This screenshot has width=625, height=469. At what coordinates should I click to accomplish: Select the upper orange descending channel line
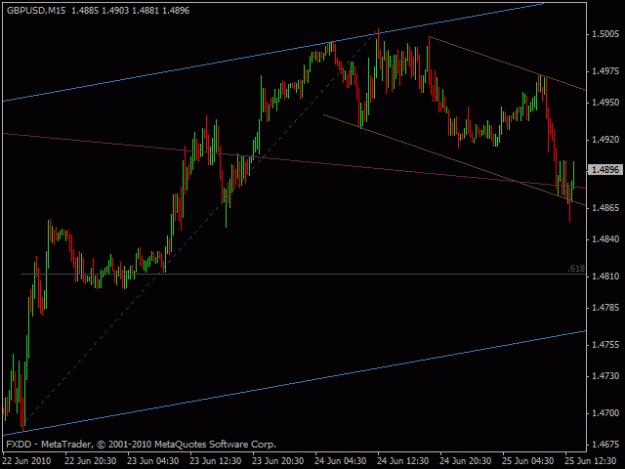(506, 63)
